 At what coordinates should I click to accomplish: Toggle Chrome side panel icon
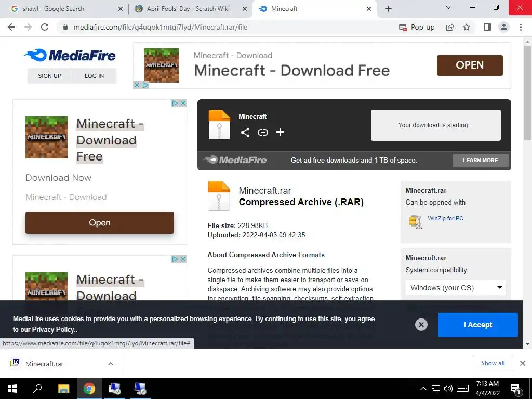click(487, 27)
